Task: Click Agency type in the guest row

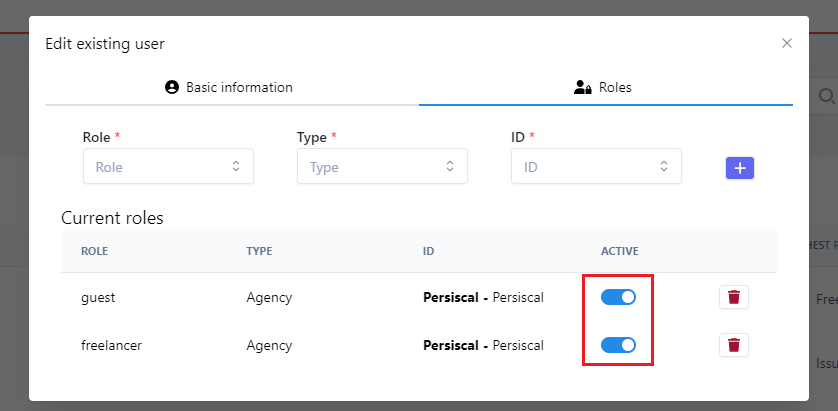Action: pos(269,297)
